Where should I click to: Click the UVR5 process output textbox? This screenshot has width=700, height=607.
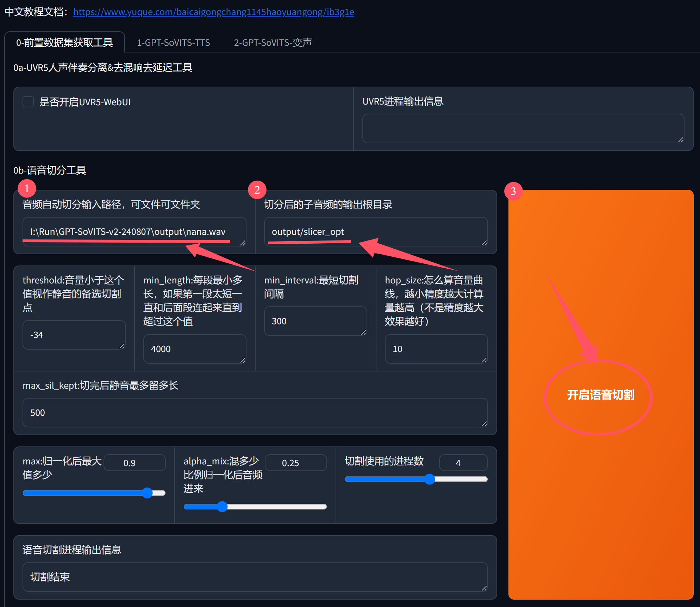[523, 129]
